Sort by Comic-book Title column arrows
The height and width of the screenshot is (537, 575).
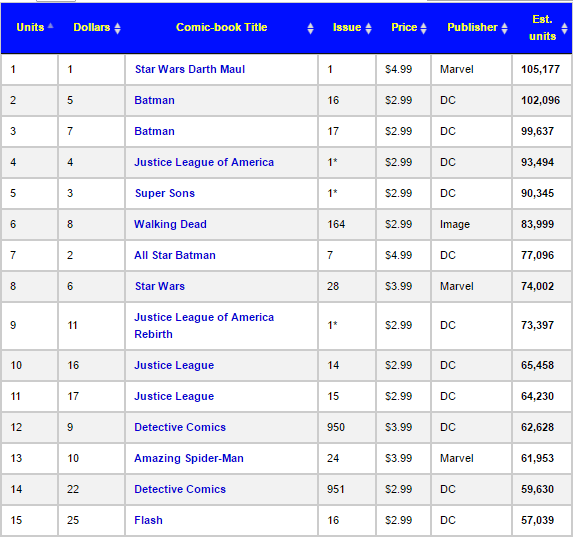310,28
